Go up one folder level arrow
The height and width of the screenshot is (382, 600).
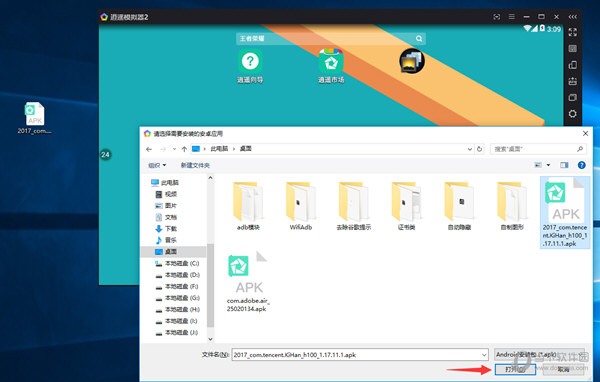point(184,149)
